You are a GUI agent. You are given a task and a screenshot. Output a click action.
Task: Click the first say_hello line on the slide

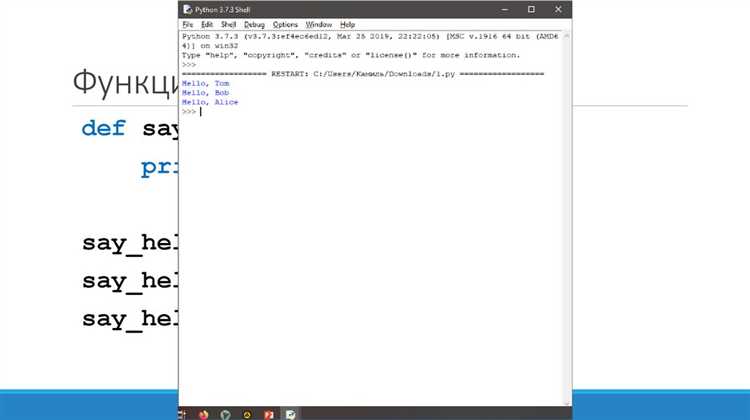pos(130,243)
